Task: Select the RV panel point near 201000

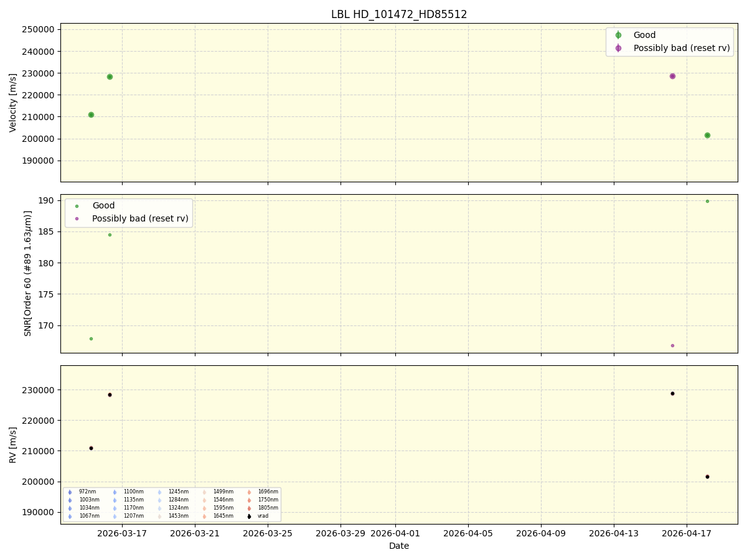Action: tap(707, 477)
